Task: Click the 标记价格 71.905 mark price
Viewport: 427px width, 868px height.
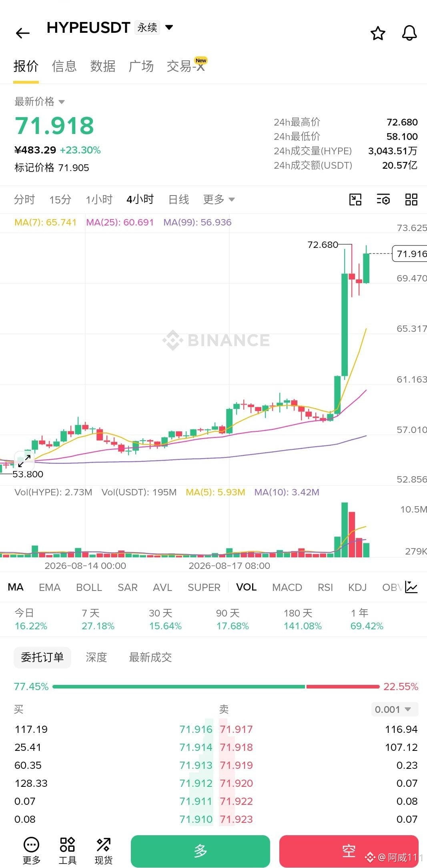Action: coord(52,168)
